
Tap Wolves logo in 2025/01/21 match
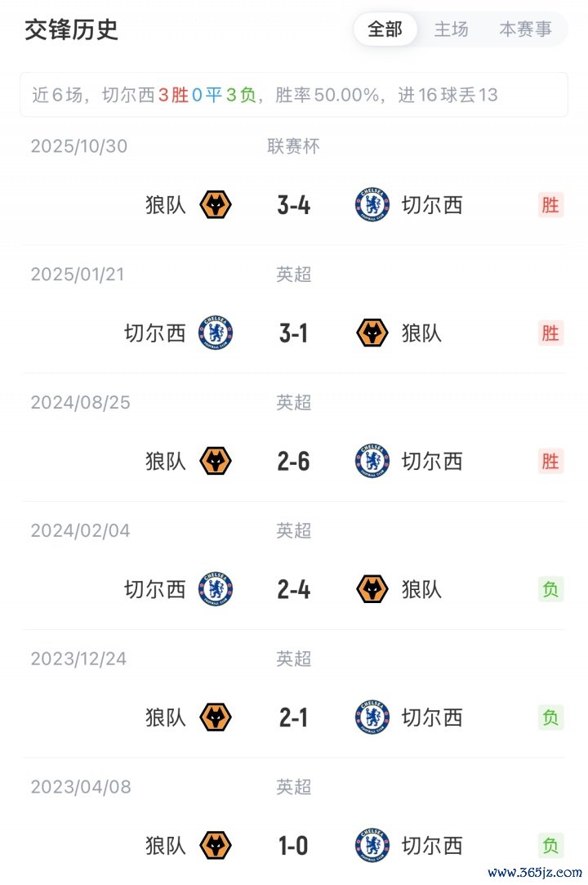coord(372,333)
